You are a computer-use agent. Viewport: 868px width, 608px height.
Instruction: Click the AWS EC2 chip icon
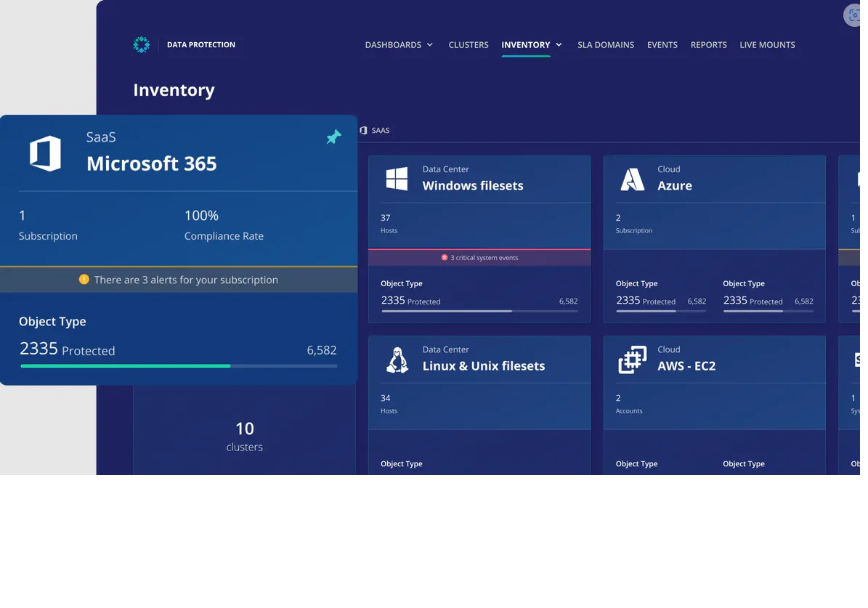pos(632,360)
